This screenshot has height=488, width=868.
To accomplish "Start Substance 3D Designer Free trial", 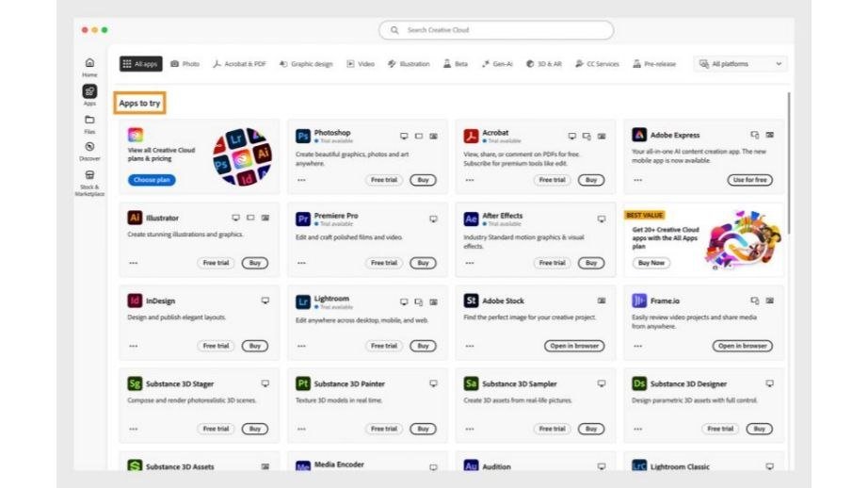I will (x=720, y=429).
